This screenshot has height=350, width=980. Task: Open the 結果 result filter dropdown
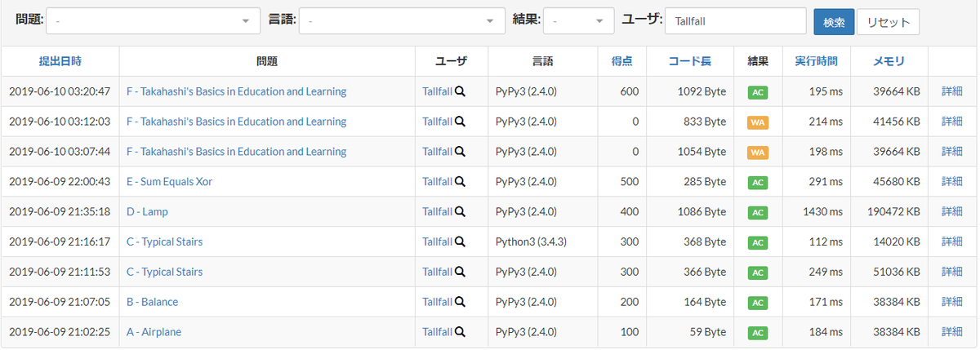click(x=578, y=21)
